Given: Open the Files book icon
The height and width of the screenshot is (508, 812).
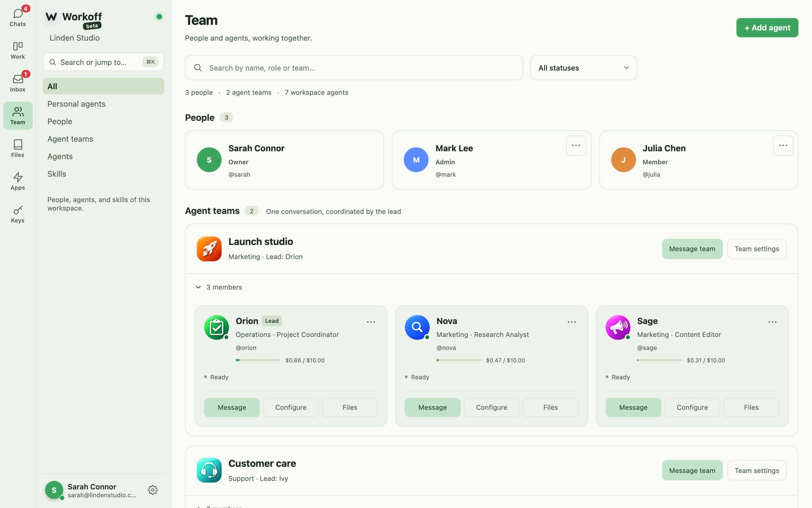Looking at the screenshot, I should [18, 144].
